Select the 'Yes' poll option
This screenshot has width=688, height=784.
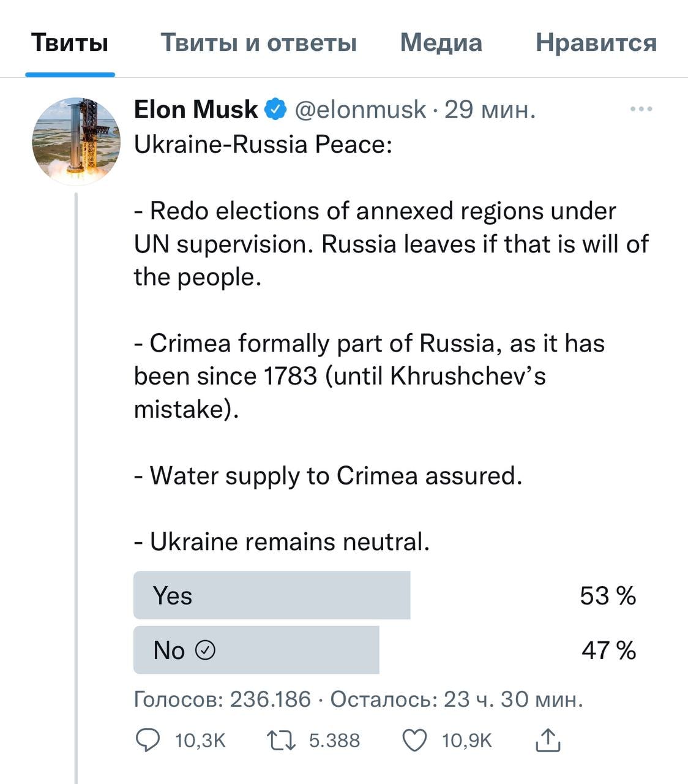coord(272,595)
